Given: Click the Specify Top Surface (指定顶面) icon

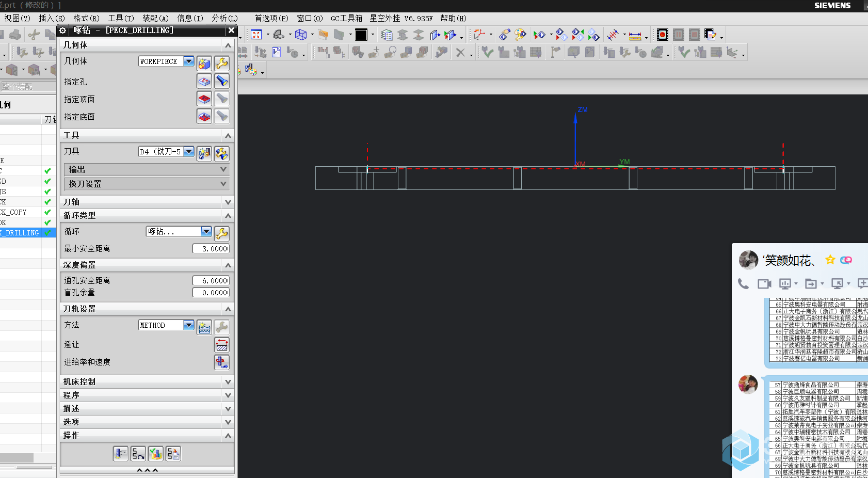Looking at the screenshot, I should pos(204,99).
